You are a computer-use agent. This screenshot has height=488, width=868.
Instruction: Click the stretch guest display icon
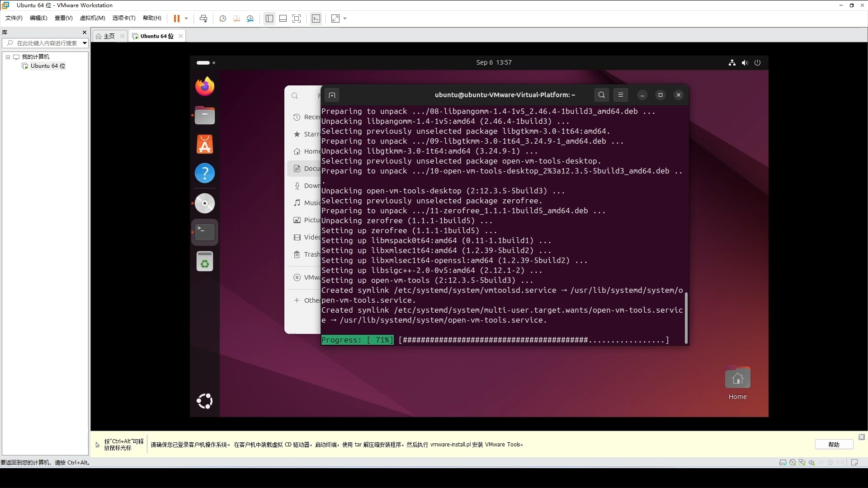click(x=335, y=19)
